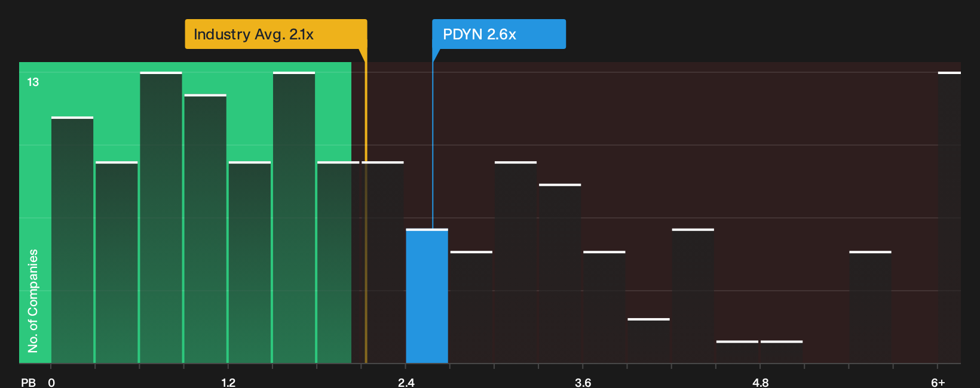Click the "No. of Companies" axis title
Image resolution: width=980 pixels, height=388 pixels.
point(33,301)
